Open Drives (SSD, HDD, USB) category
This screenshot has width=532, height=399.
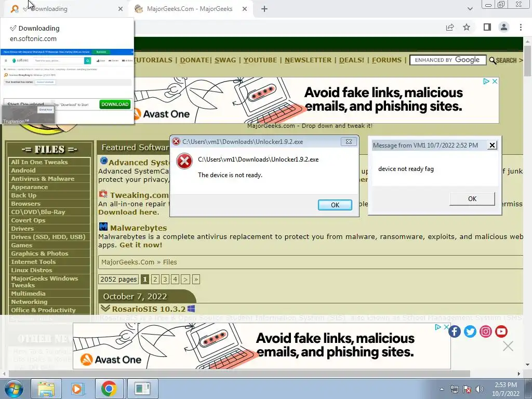click(x=48, y=237)
